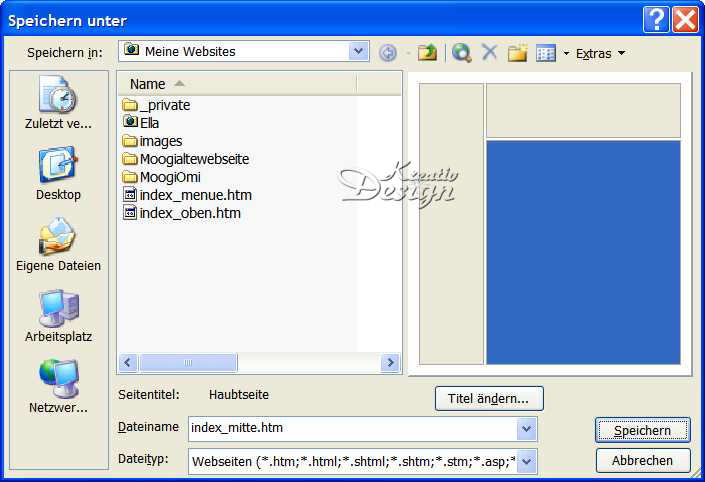Open the Views dropdown arrow
Viewport: 705px width, 482px height.
click(x=566, y=54)
